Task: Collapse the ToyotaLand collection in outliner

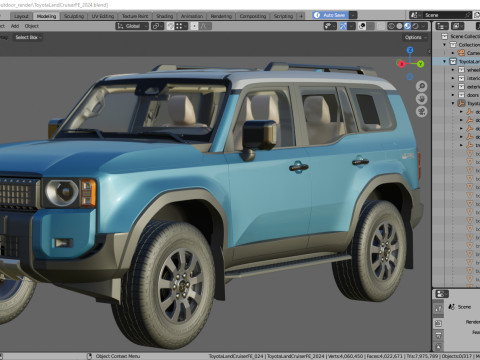Action: pyautogui.click(x=444, y=61)
